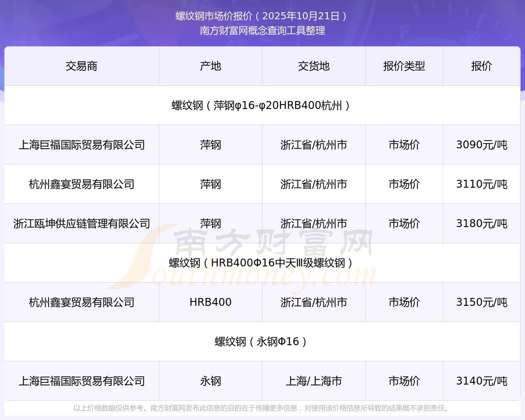Click the disclaimer starting 以上价格数据仅供参考
525x420 pixels.
(x=262, y=408)
